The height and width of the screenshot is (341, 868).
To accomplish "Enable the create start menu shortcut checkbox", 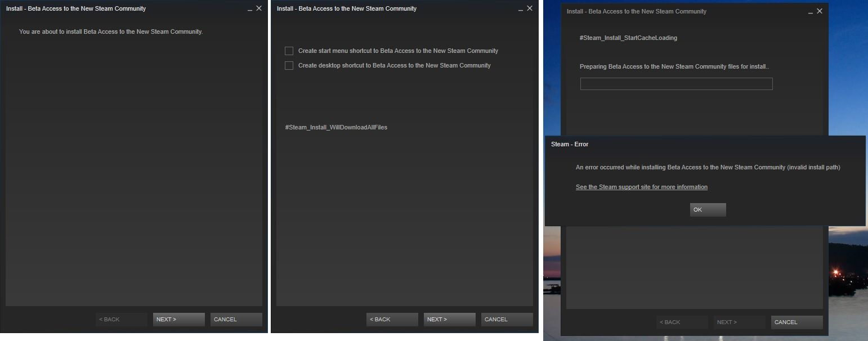I will click(x=289, y=51).
